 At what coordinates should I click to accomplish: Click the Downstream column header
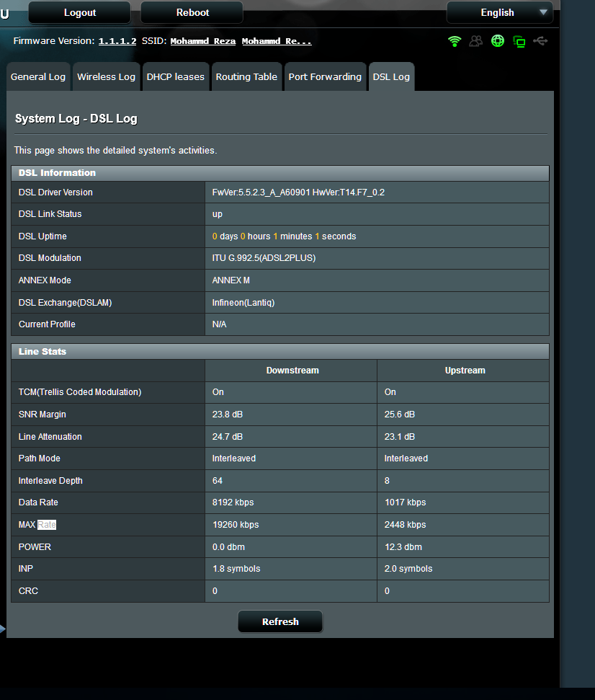click(292, 371)
